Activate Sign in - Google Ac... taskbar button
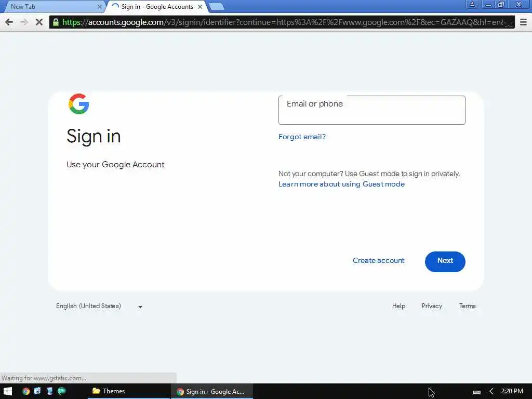The image size is (532, 399). pyautogui.click(x=212, y=392)
